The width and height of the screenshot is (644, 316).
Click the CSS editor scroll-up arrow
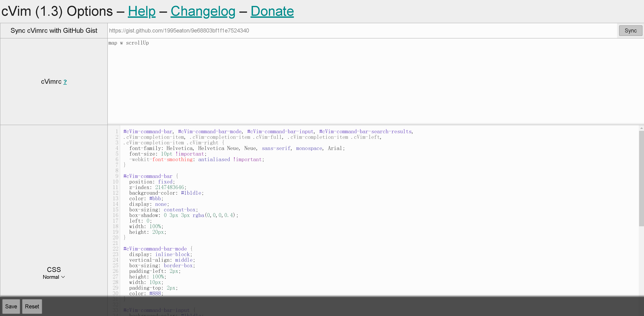tap(641, 128)
